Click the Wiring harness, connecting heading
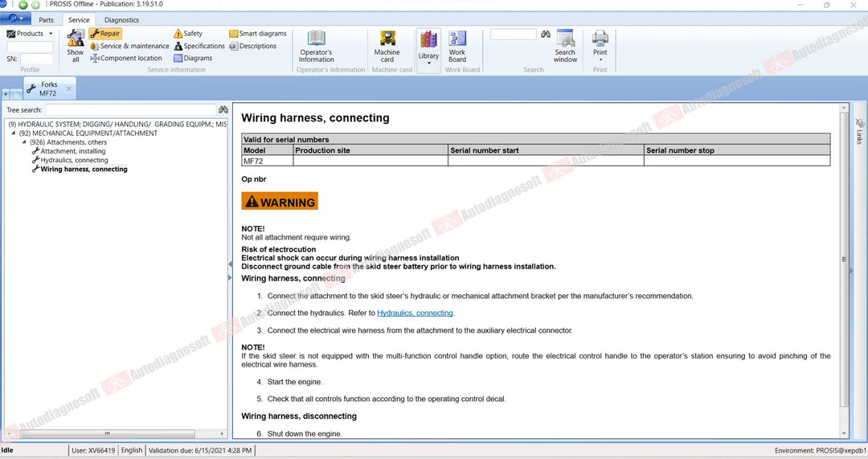Screen dimensions: 868x459 (315, 118)
